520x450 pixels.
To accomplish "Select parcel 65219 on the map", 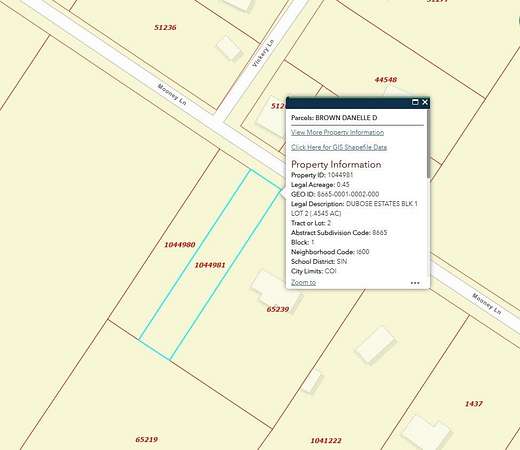I will pyautogui.click(x=147, y=440).
